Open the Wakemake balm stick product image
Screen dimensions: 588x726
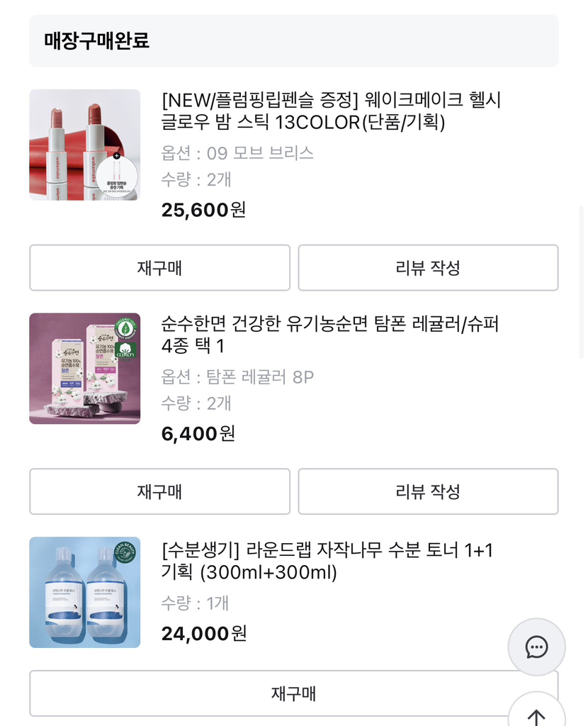(85, 145)
